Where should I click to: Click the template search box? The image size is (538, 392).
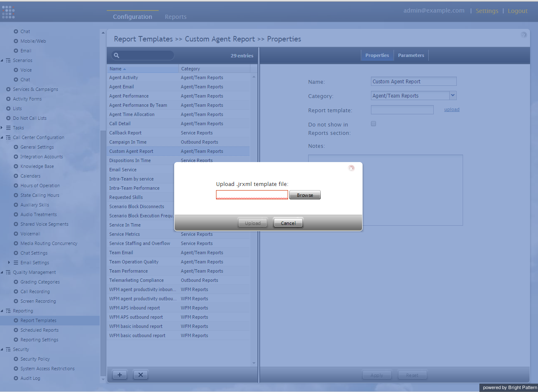(x=143, y=55)
